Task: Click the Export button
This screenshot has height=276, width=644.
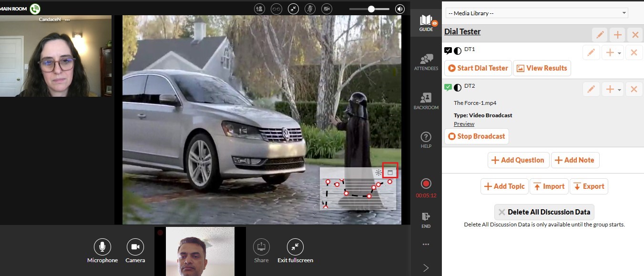Action: pyautogui.click(x=589, y=186)
